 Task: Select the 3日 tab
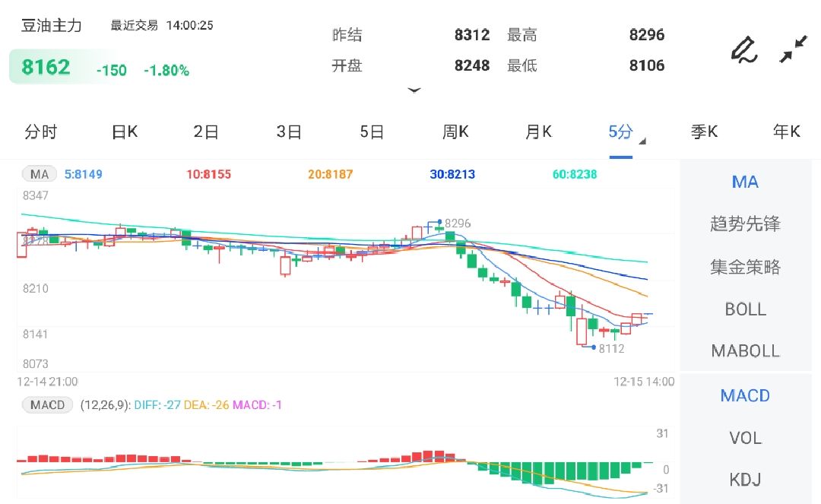tap(289, 132)
